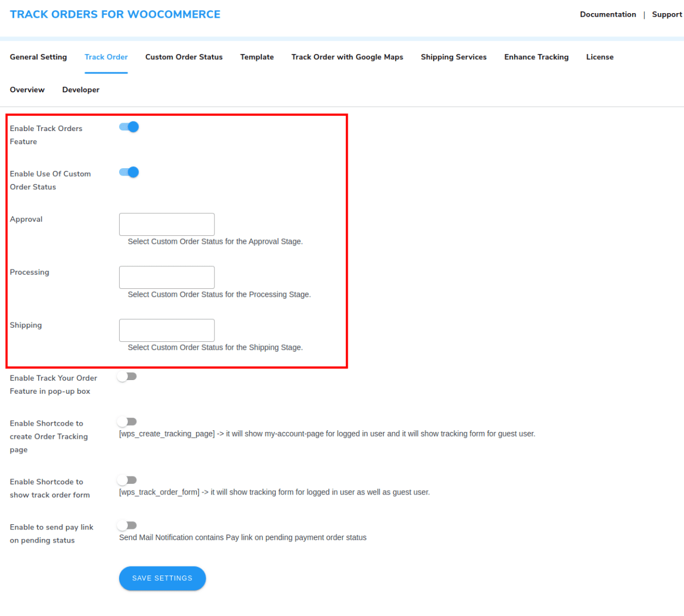
Task: Open the Developer tab
Action: coord(80,90)
